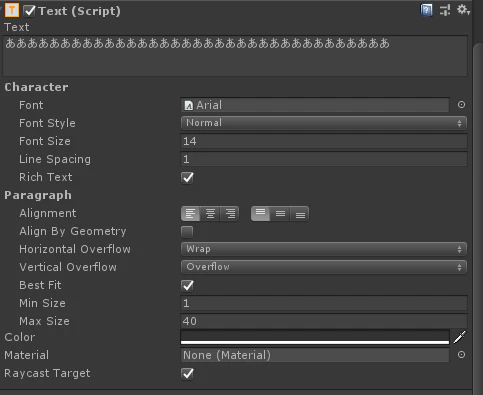Click the Line Spacing label
The image size is (483, 395).
[x=55, y=159]
